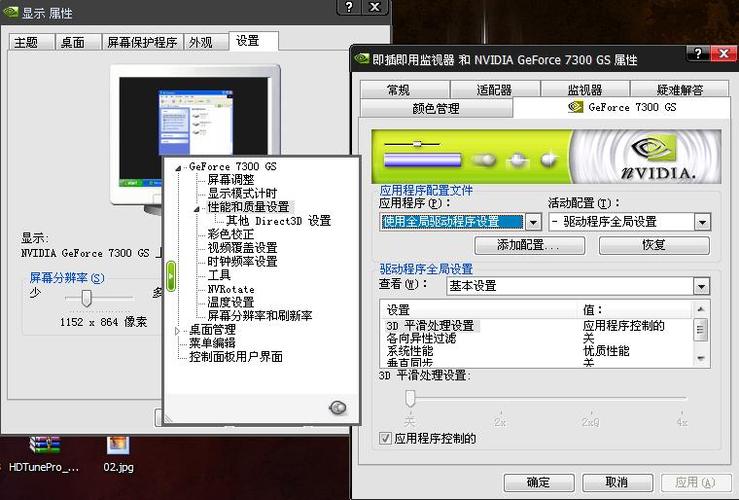Click the settings list scroll up arrow
This screenshot has height=500, width=739.
(x=700, y=309)
